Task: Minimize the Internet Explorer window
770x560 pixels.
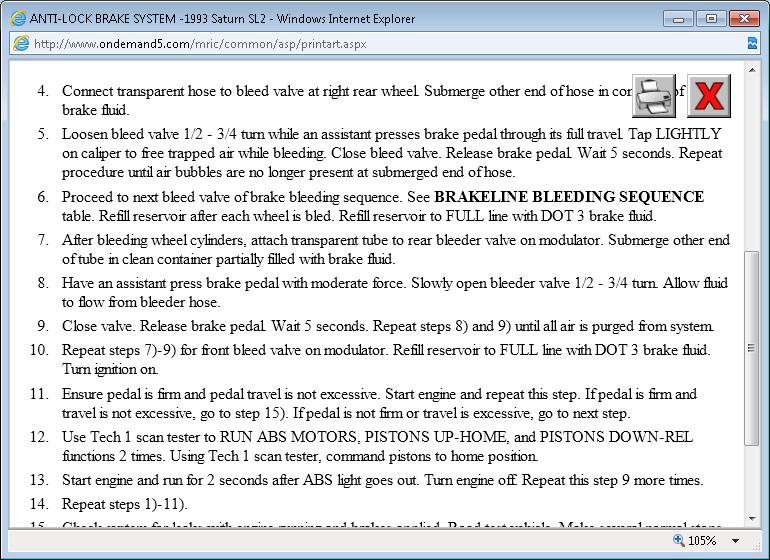Action: (678, 19)
